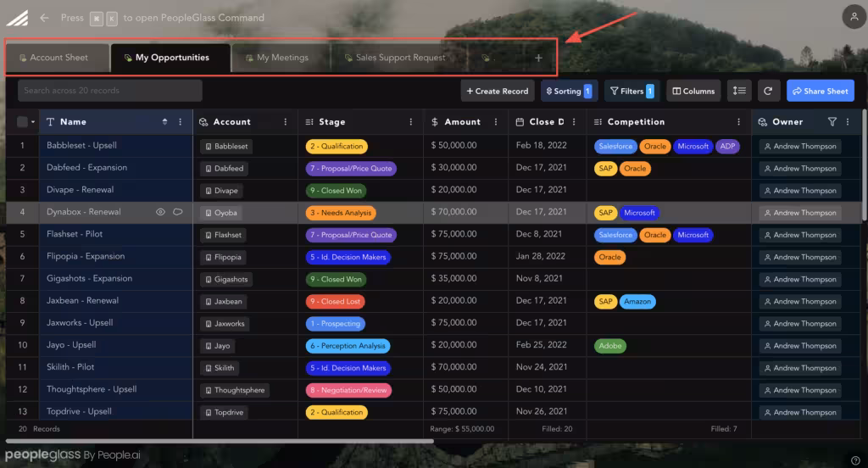The height and width of the screenshot is (468, 868).
Task: Click row number 7
Action: coord(22,278)
